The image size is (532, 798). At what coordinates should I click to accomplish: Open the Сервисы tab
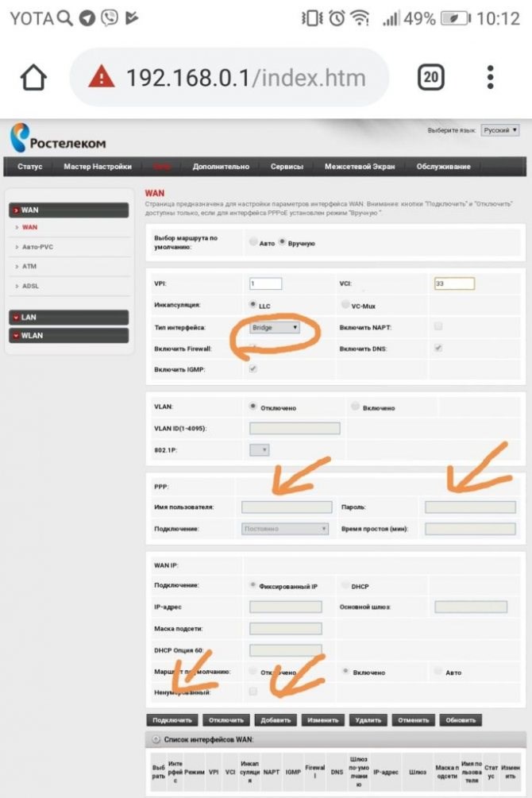click(287, 167)
